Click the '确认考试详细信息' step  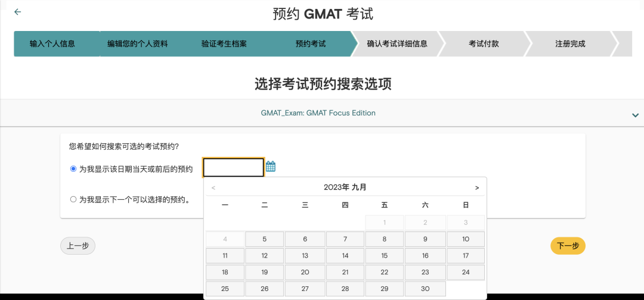click(397, 44)
